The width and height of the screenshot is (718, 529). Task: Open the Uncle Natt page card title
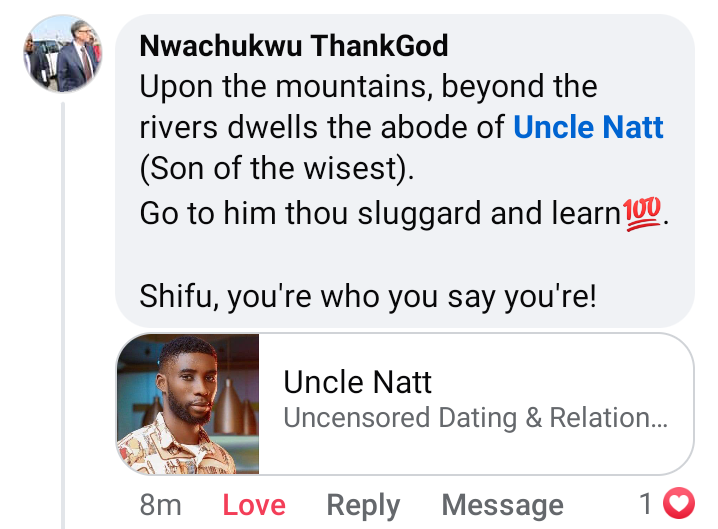click(358, 381)
